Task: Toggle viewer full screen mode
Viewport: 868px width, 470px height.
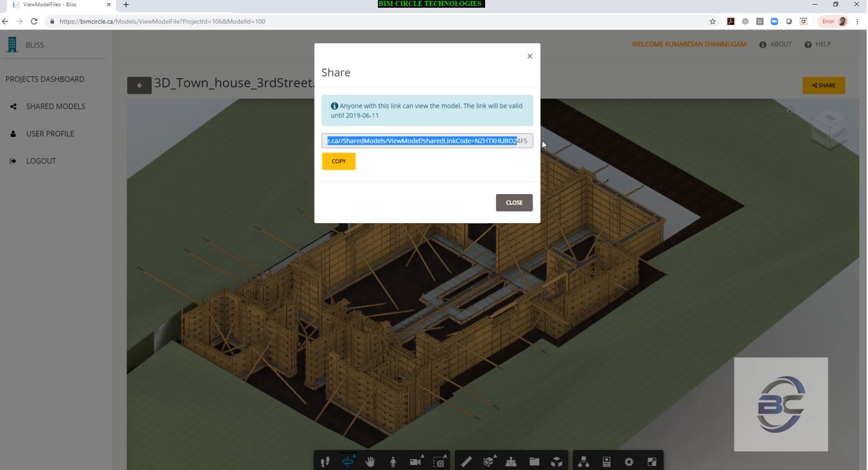Action: [652, 462]
